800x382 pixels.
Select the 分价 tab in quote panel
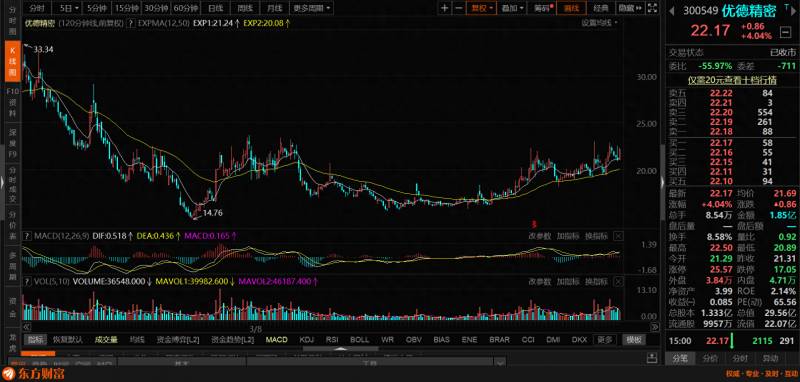click(x=710, y=358)
